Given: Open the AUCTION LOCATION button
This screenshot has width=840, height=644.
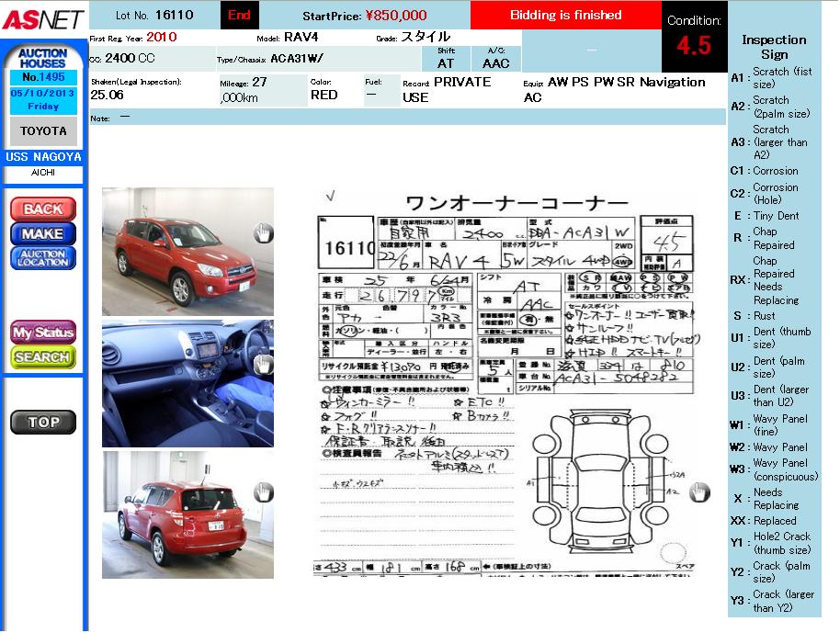Looking at the screenshot, I should tap(43, 258).
